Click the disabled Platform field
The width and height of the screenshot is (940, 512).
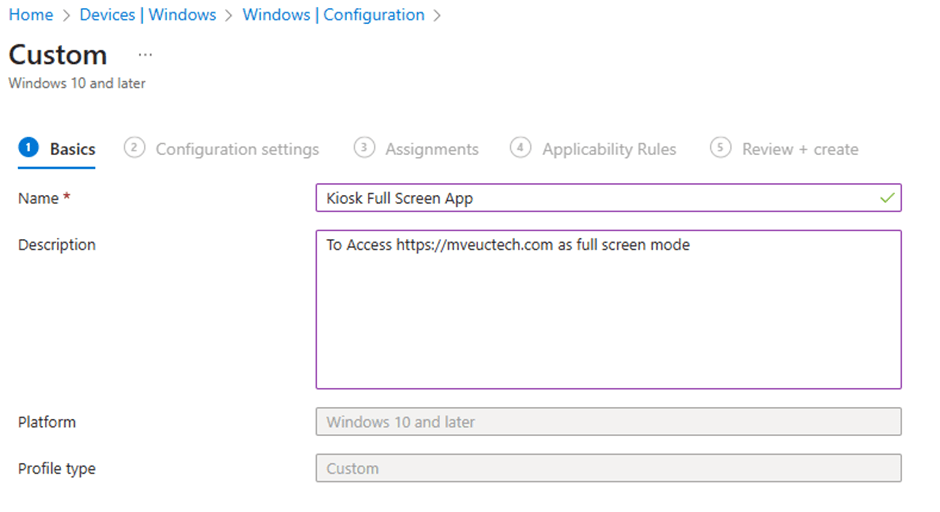(608, 422)
